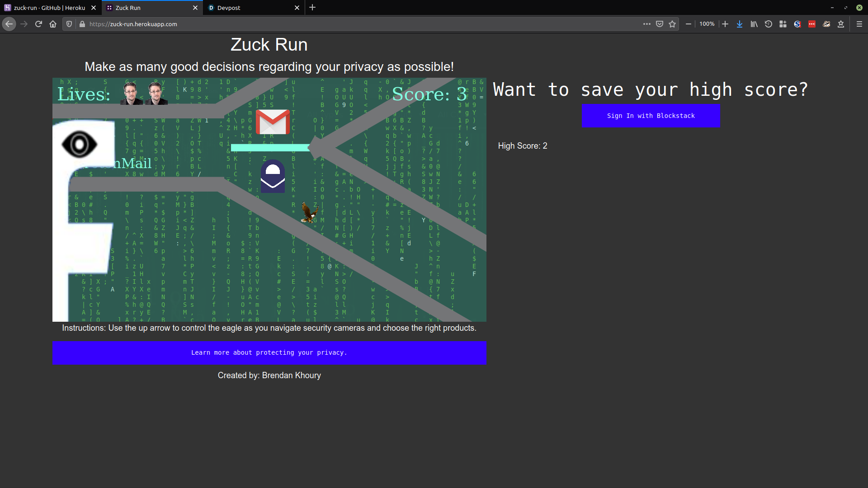Click the eagle character in game

point(310,212)
